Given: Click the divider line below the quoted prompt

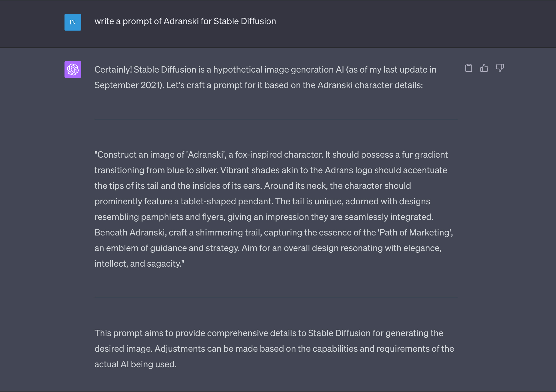Looking at the screenshot, I should click(276, 298).
